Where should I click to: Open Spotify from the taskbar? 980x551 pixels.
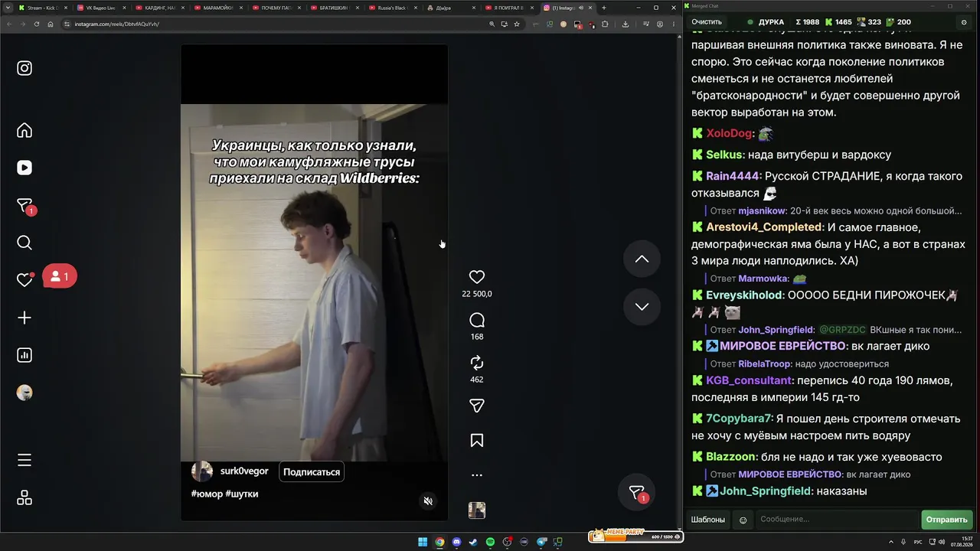(x=490, y=542)
